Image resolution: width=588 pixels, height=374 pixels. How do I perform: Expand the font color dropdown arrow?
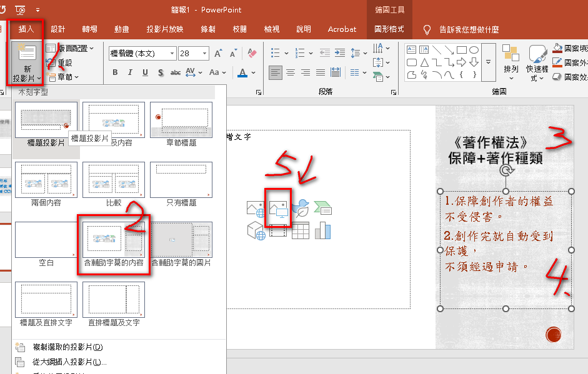click(254, 72)
